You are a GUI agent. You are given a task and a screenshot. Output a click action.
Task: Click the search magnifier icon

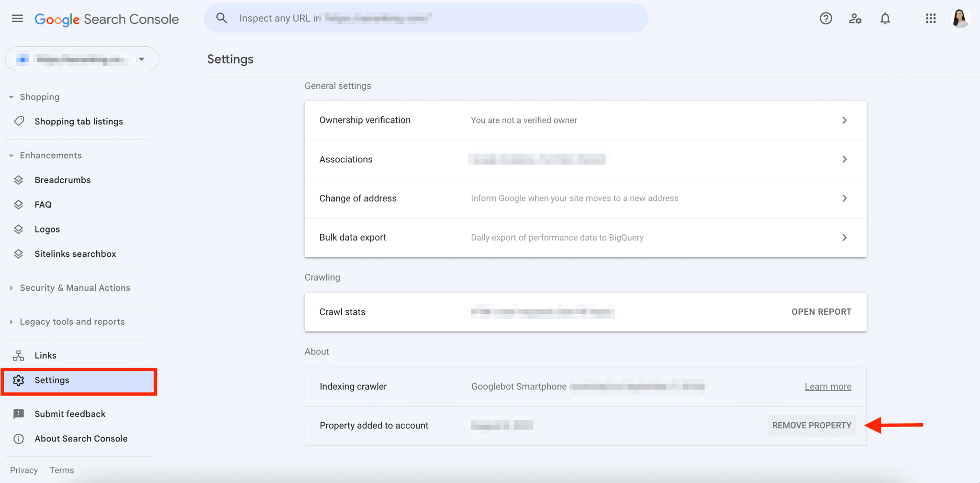click(x=222, y=18)
